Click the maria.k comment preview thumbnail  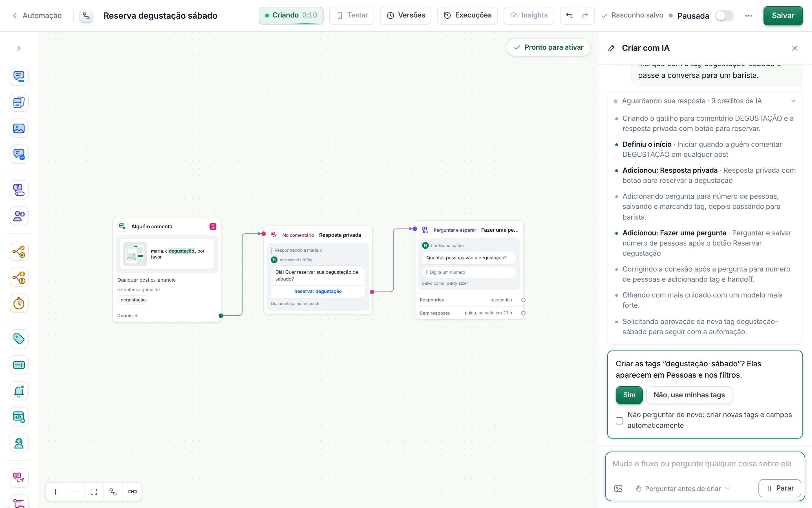click(x=135, y=254)
